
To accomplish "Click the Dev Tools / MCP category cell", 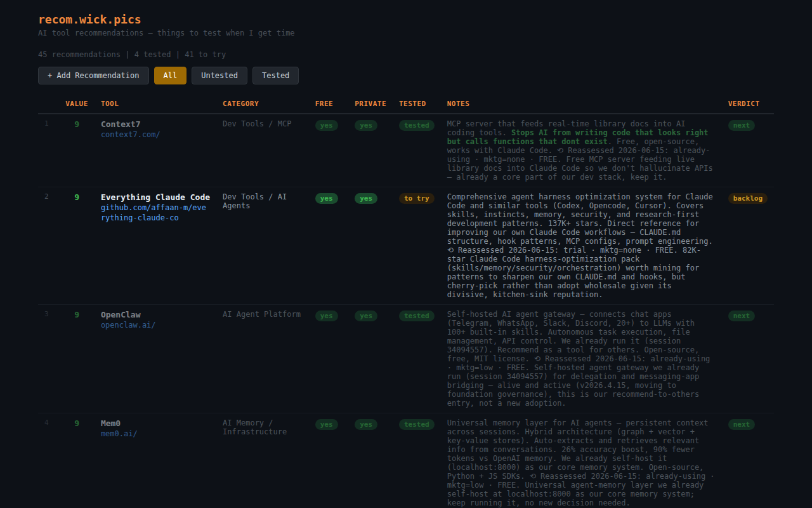I will click(257, 124).
